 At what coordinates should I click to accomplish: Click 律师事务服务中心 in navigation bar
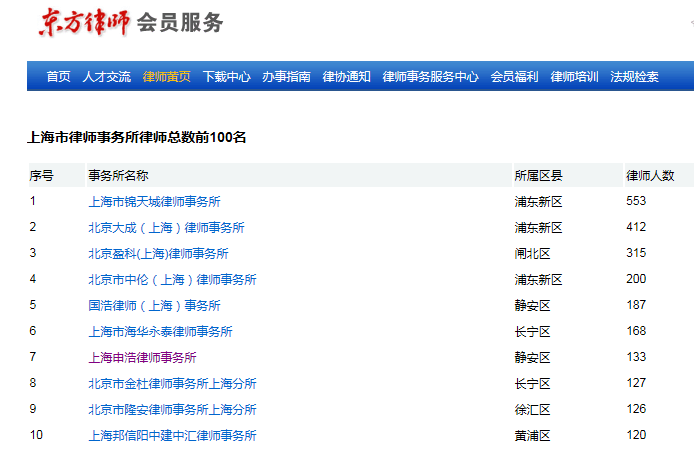430,77
